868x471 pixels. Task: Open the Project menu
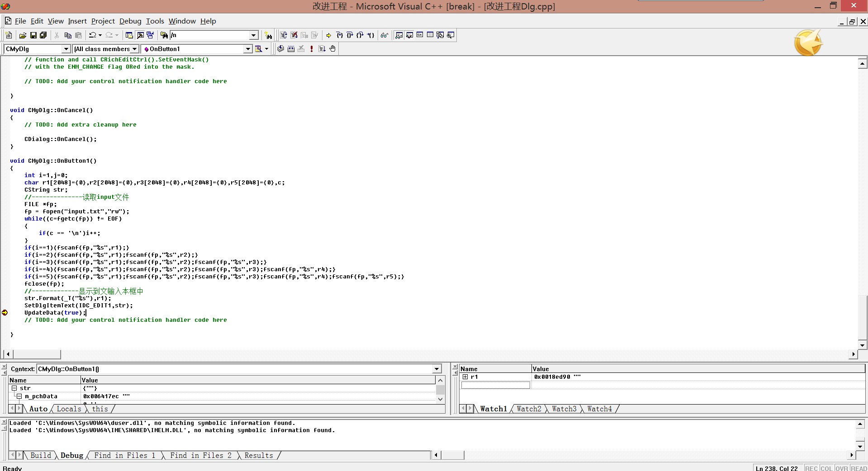click(x=103, y=21)
